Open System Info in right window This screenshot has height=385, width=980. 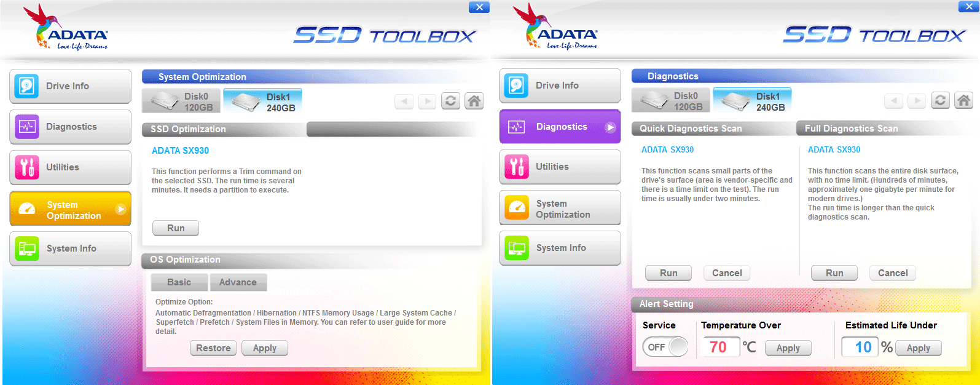tap(560, 248)
